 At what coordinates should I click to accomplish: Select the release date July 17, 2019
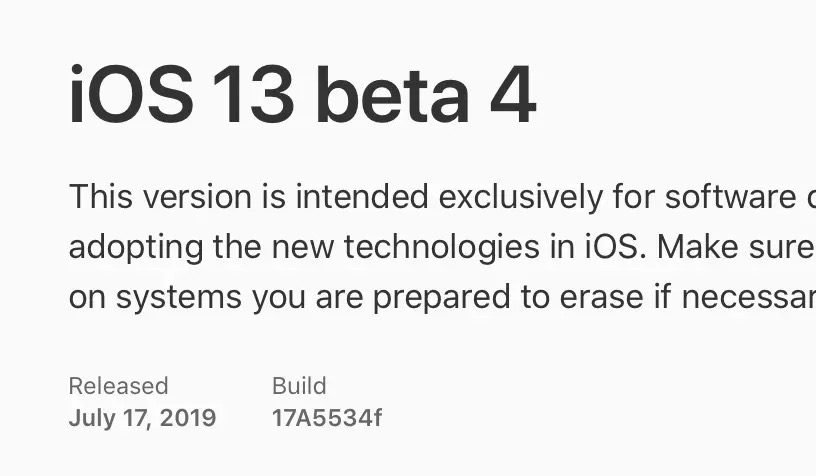tap(142, 418)
